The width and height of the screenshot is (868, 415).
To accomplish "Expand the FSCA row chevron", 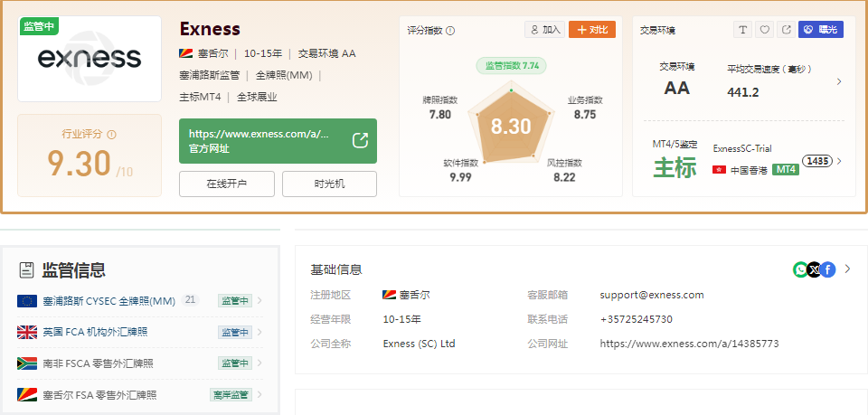I will point(259,363).
